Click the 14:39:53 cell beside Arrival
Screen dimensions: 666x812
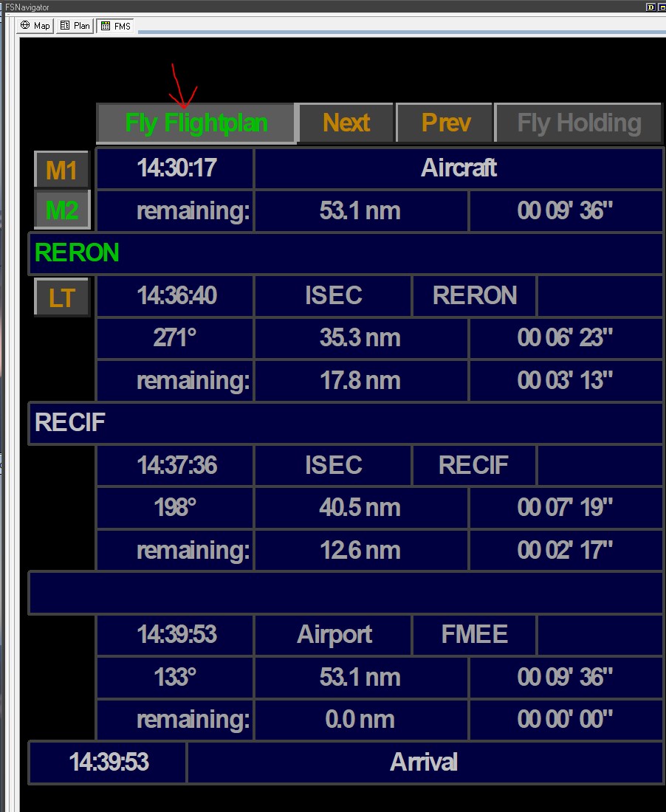click(x=108, y=763)
